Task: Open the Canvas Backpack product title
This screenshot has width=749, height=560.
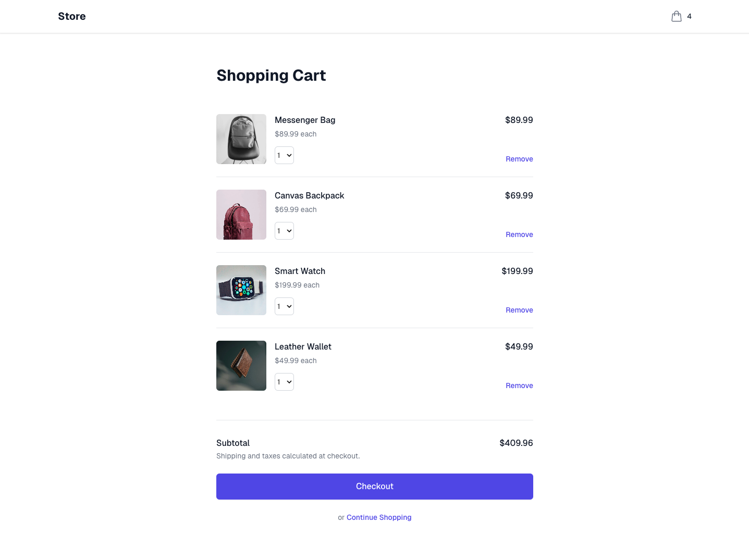Action: [309, 195]
